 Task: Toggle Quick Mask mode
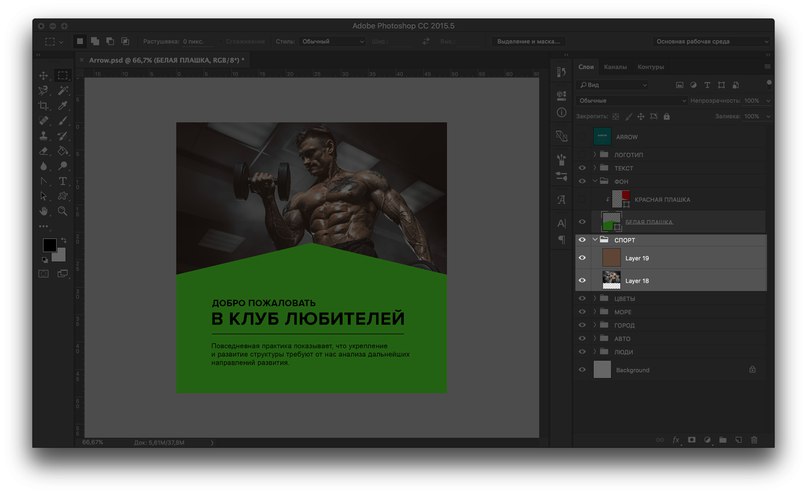[x=44, y=274]
